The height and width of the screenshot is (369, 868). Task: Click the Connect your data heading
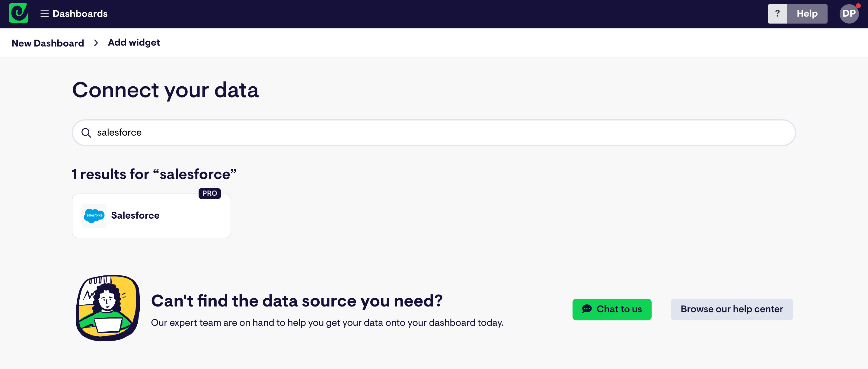165,90
